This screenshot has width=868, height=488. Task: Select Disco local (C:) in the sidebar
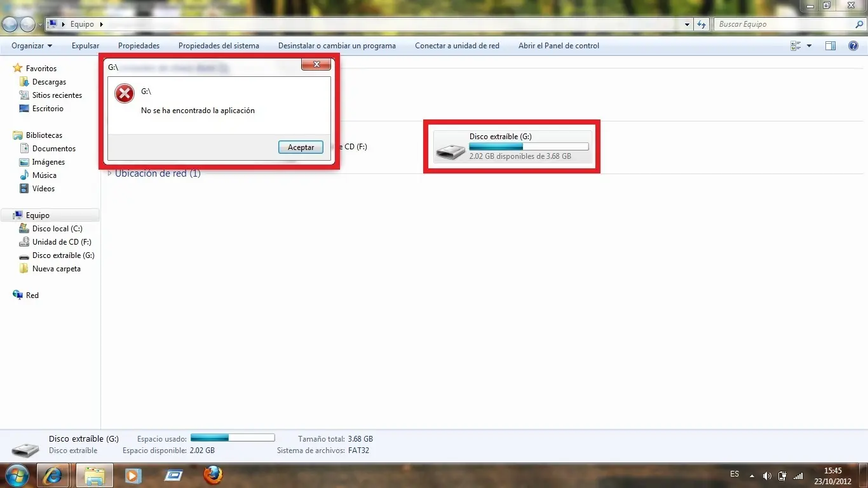(x=57, y=229)
